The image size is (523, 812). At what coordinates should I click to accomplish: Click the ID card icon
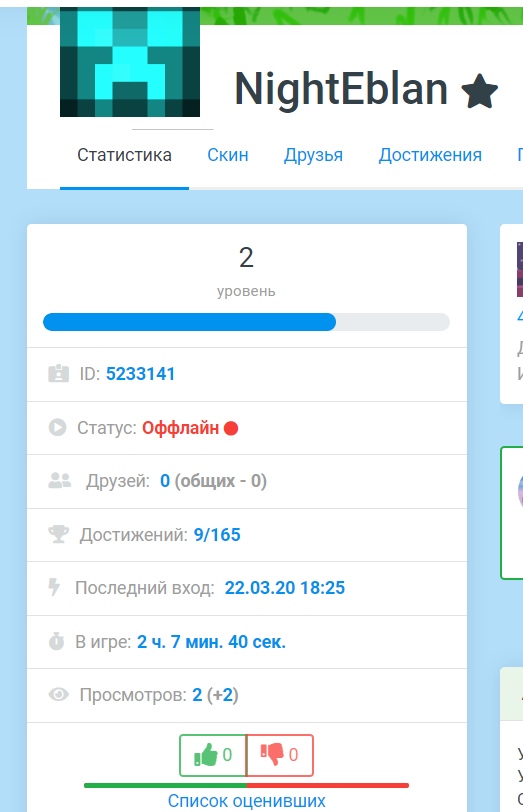click(x=58, y=373)
